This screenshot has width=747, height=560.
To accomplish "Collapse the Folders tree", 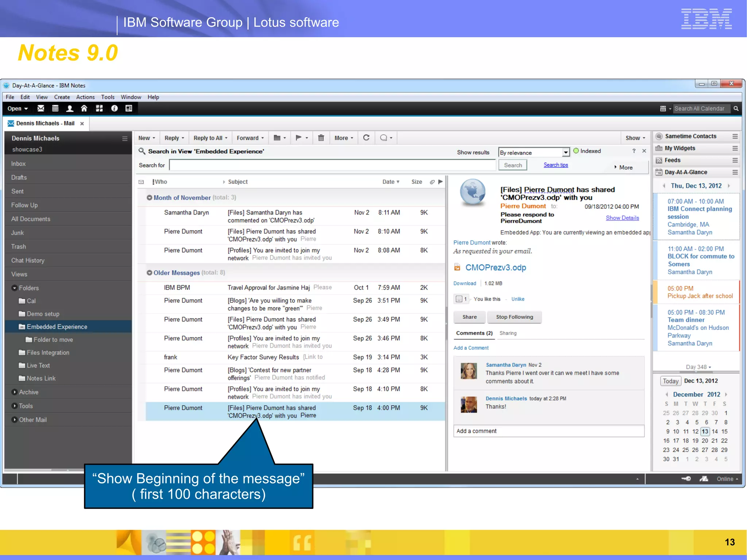I will [15, 288].
